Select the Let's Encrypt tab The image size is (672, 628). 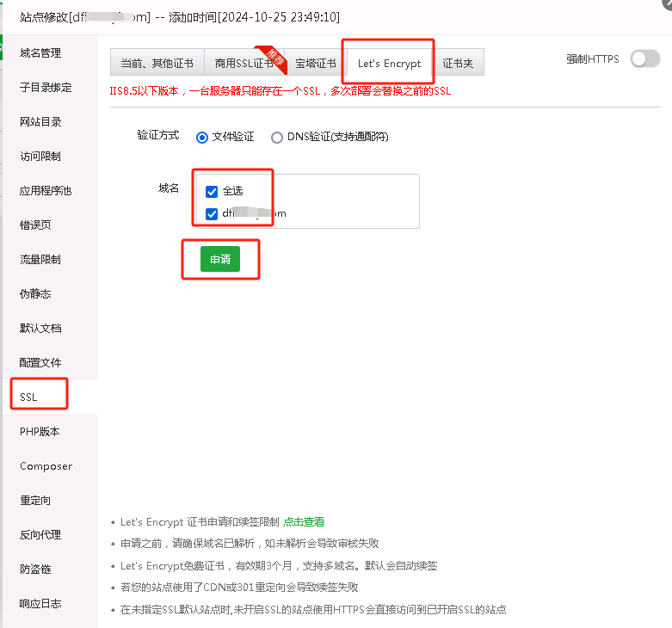click(389, 63)
